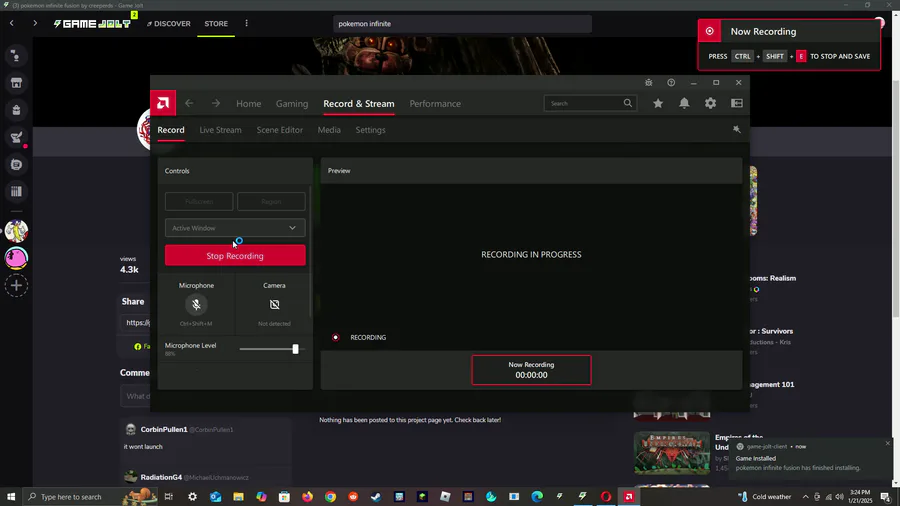Go back in AMD Software navigation
The image size is (900, 506).
point(189,103)
